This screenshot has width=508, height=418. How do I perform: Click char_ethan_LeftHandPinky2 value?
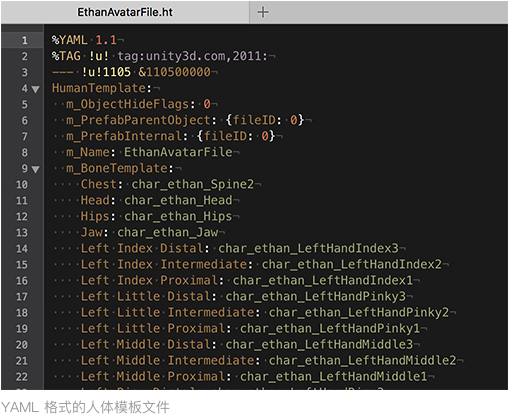pyautogui.click(x=359, y=312)
